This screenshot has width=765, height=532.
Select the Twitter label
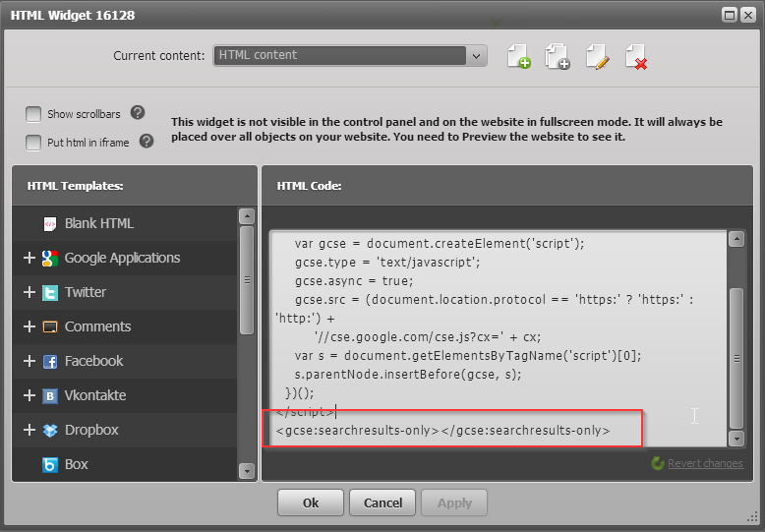pyautogui.click(x=86, y=292)
